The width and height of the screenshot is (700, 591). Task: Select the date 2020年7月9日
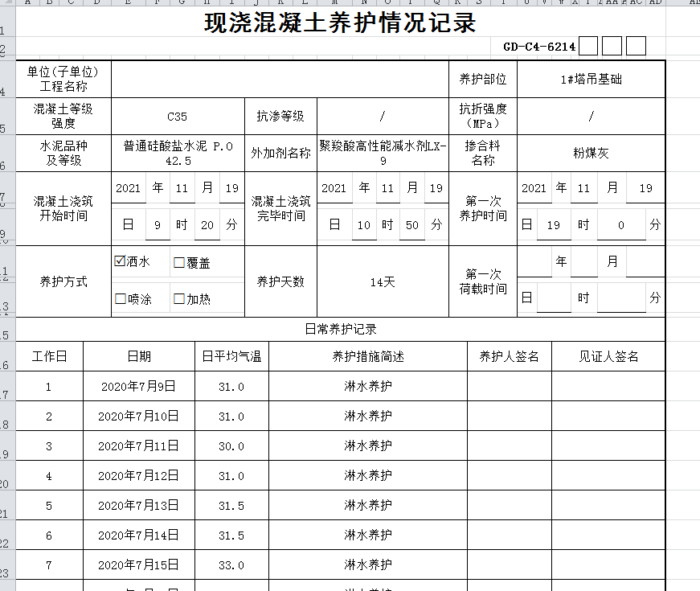tap(139, 387)
